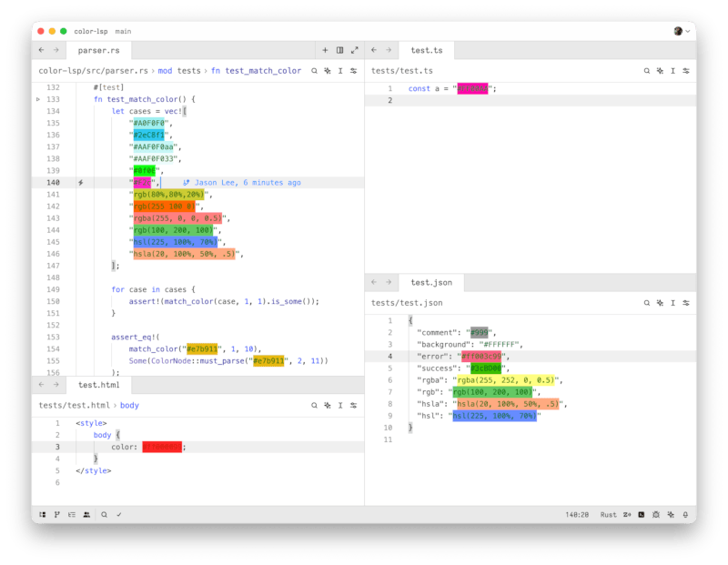This screenshot has width=728, height=565.
Task: Open the project panel in status bar
Action: (42, 514)
